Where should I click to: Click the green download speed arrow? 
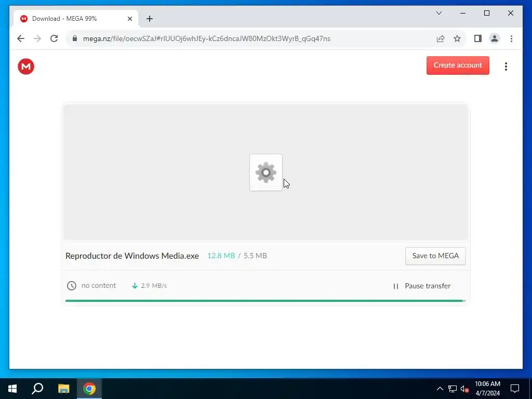pyautogui.click(x=135, y=286)
